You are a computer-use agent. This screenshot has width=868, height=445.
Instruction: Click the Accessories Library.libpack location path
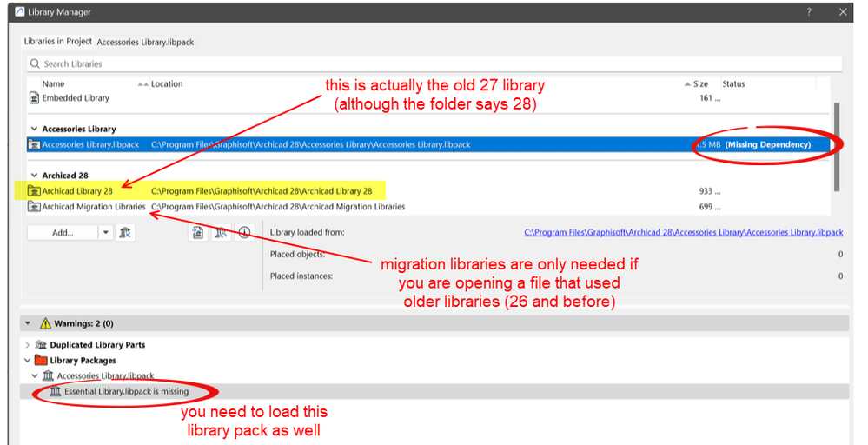(x=310, y=144)
